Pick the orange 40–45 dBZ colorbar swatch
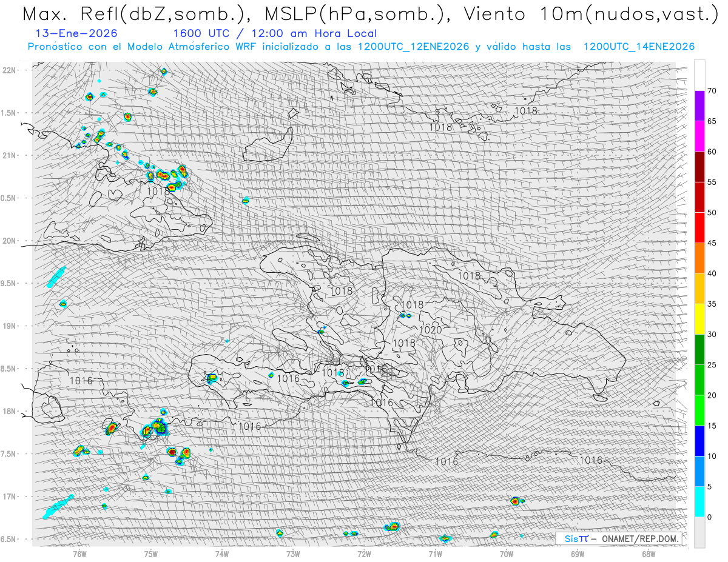This screenshot has height=562, width=728. [699, 258]
